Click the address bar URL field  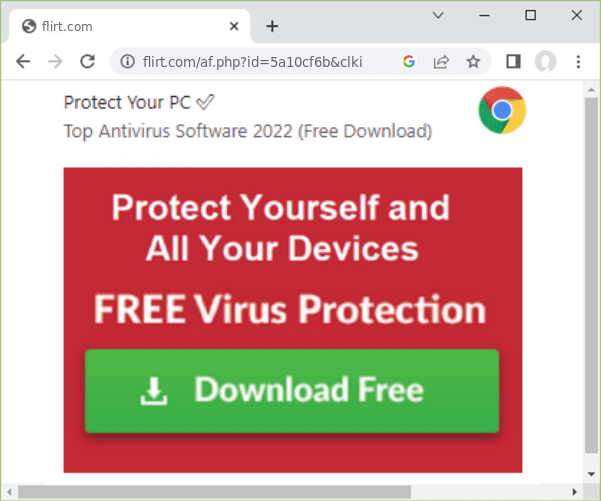click(x=252, y=61)
